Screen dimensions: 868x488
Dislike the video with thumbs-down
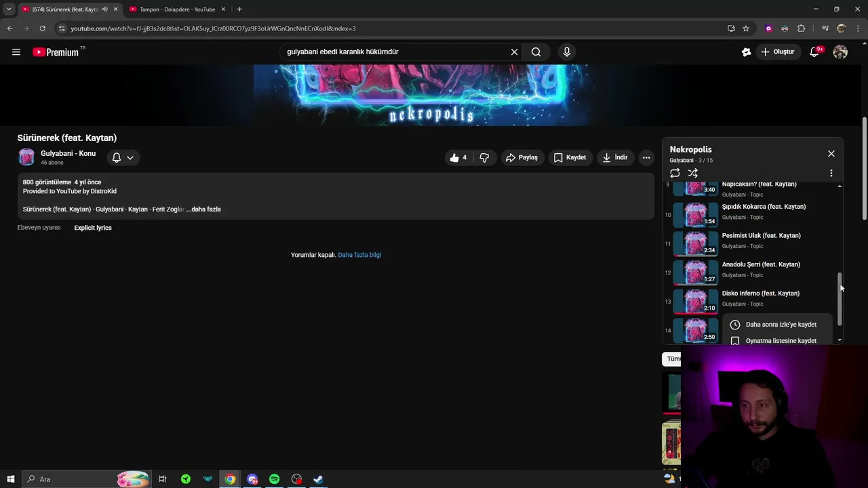coord(484,157)
